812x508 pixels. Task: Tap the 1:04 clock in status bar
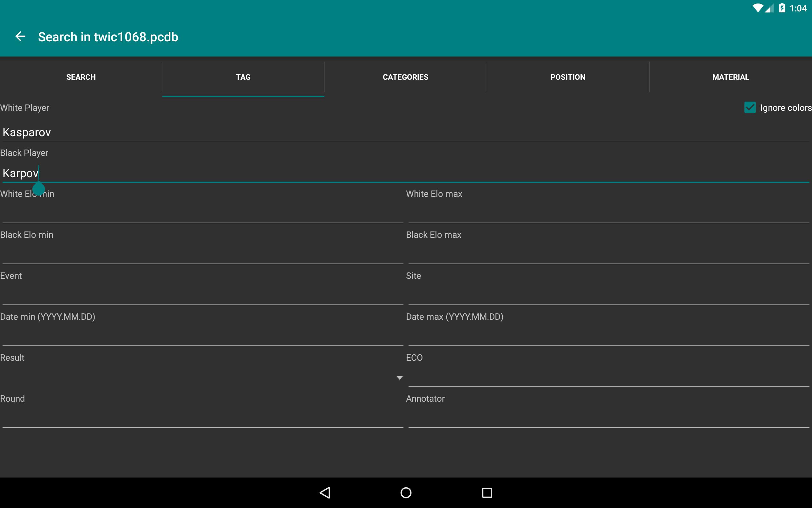(x=798, y=8)
